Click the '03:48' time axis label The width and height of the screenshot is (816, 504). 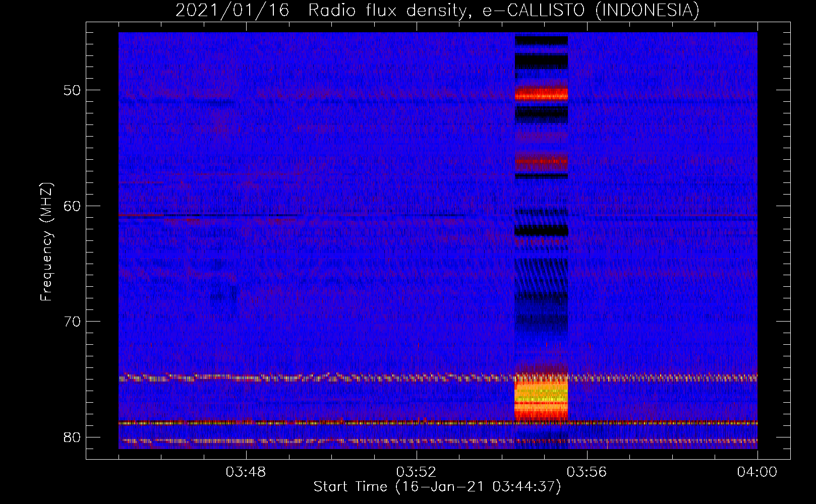coord(246,472)
